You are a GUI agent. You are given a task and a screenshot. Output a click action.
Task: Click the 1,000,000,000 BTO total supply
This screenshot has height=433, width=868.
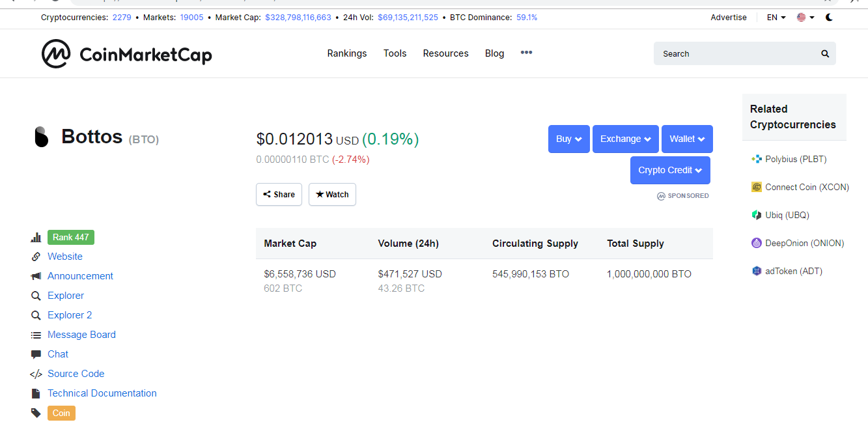tap(649, 274)
